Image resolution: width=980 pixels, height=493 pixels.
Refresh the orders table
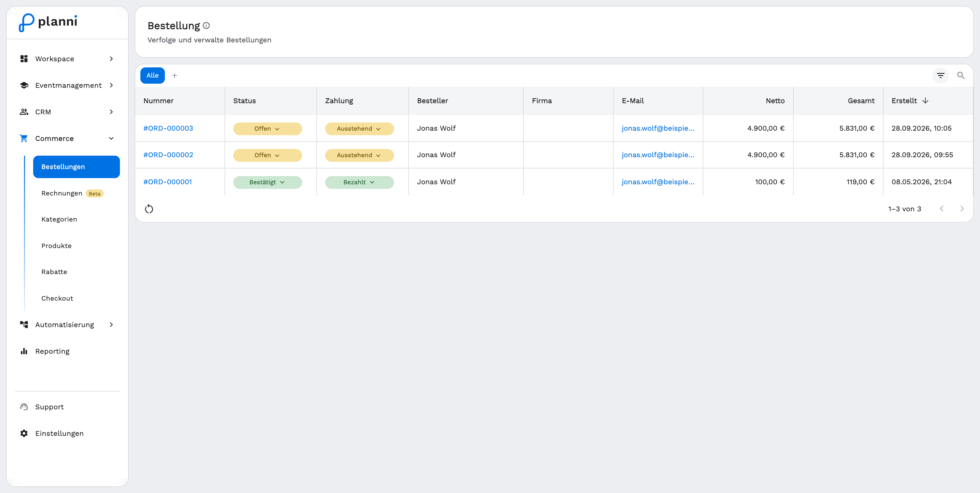pyautogui.click(x=149, y=209)
